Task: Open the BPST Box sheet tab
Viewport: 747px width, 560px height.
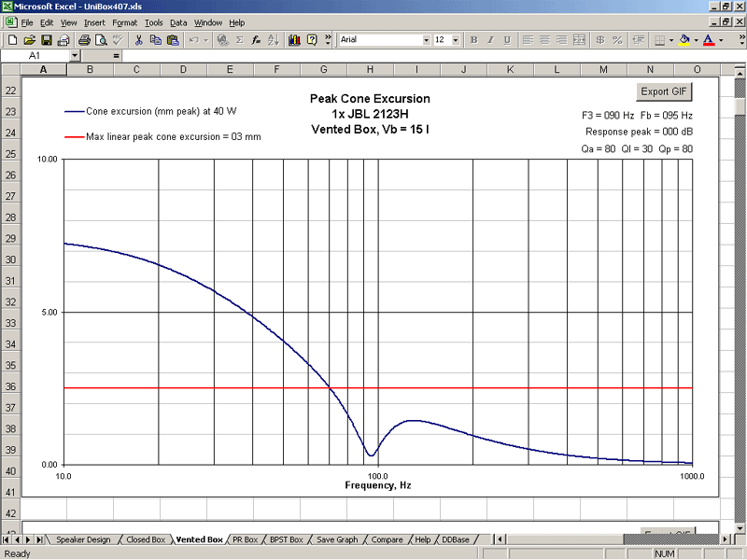Action: coord(287,539)
